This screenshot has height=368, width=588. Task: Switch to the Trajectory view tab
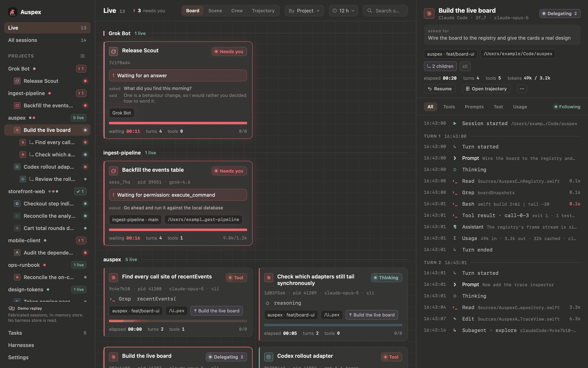(263, 10)
